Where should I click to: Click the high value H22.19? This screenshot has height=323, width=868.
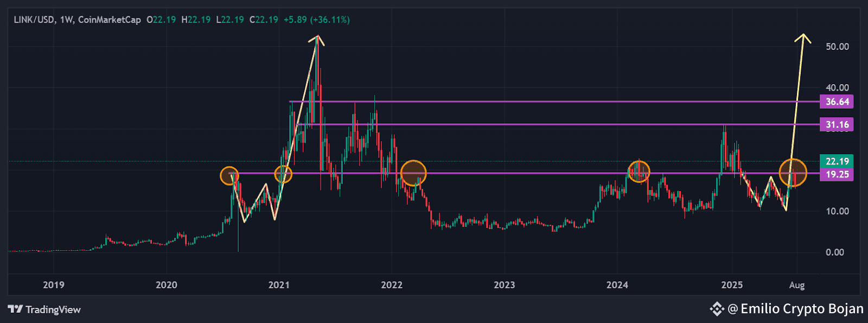pyautogui.click(x=196, y=20)
